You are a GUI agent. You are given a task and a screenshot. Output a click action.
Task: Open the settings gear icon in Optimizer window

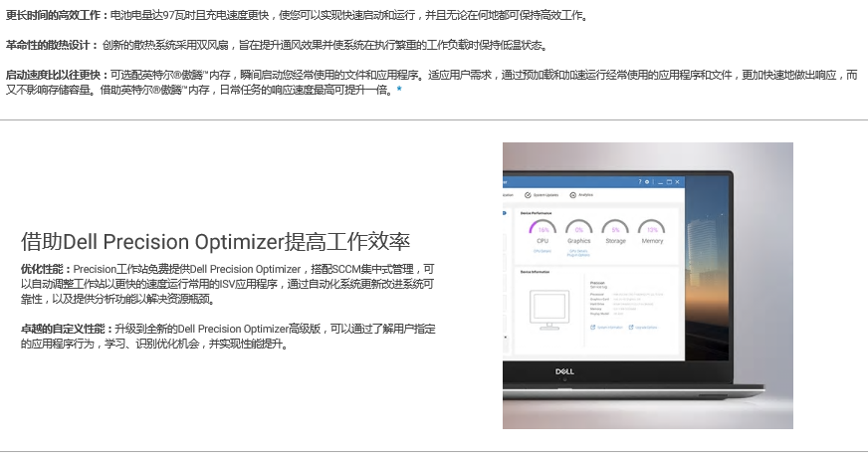[646, 181]
